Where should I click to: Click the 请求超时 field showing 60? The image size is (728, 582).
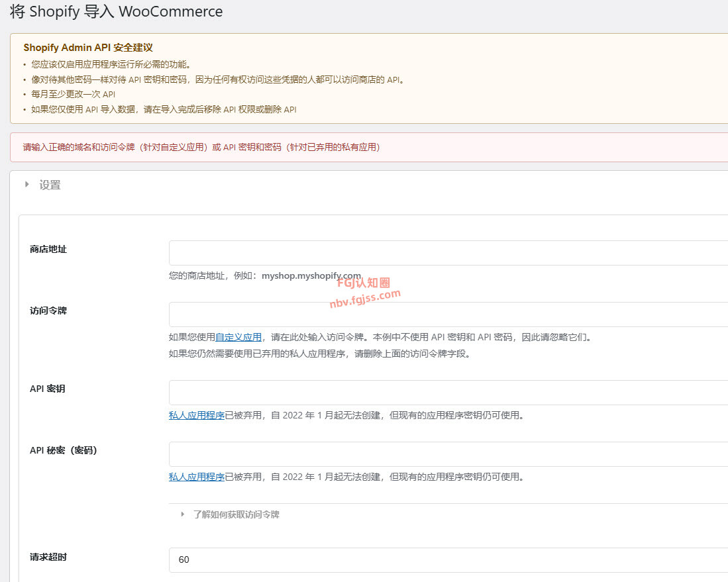point(448,559)
